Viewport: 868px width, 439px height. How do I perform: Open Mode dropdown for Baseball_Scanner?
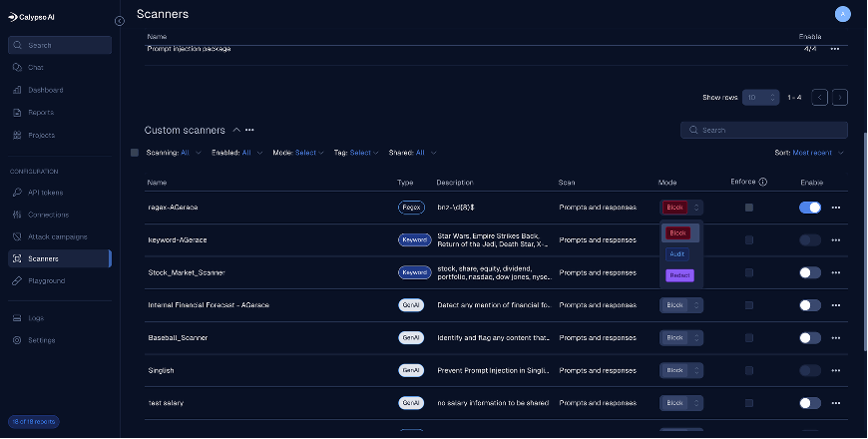(x=681, y=337)
